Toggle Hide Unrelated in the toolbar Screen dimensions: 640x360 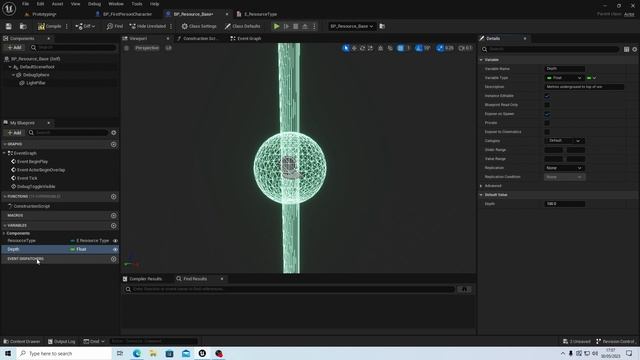(148, 26)
